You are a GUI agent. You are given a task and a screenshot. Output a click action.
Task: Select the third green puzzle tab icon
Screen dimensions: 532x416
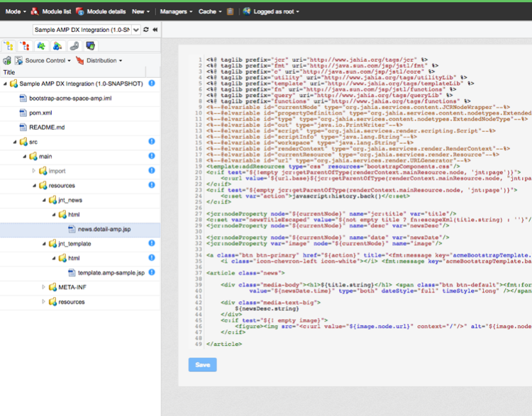41,46
